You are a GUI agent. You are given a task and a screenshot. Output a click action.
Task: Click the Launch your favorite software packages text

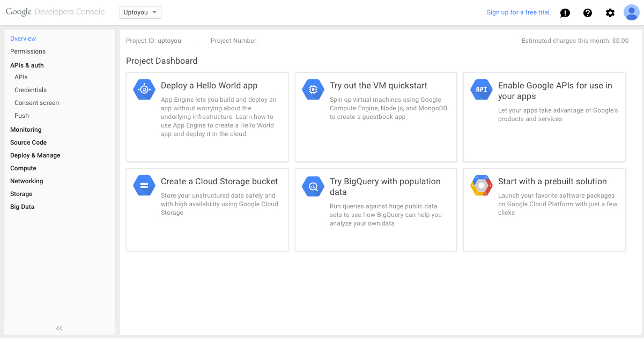558,204
